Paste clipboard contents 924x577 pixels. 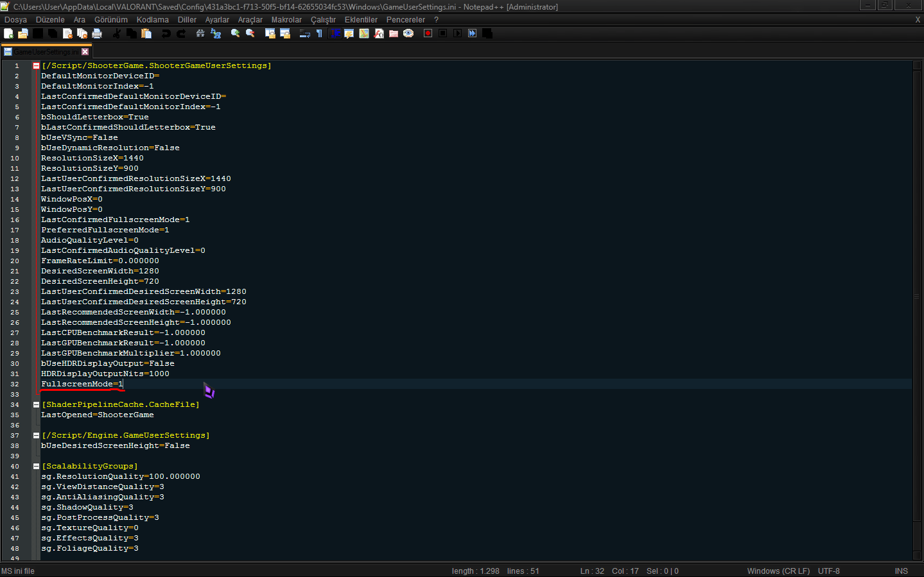coord(146,33)
